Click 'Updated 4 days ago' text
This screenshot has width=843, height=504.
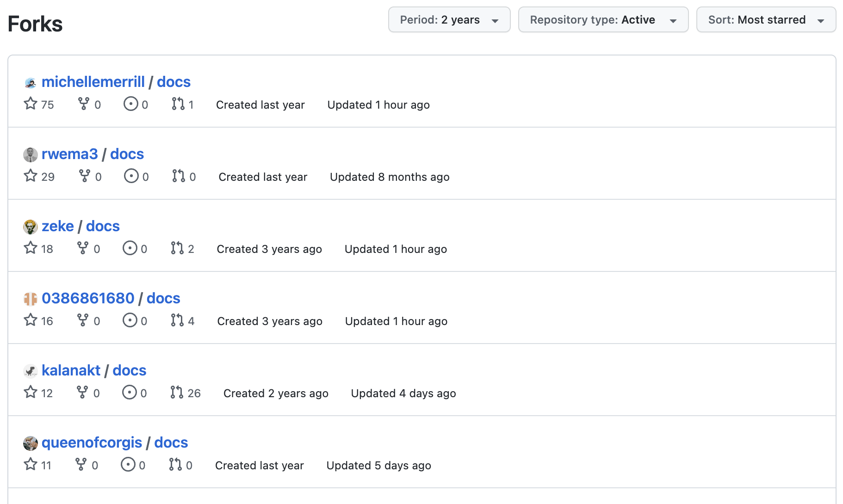pos(403,393)
